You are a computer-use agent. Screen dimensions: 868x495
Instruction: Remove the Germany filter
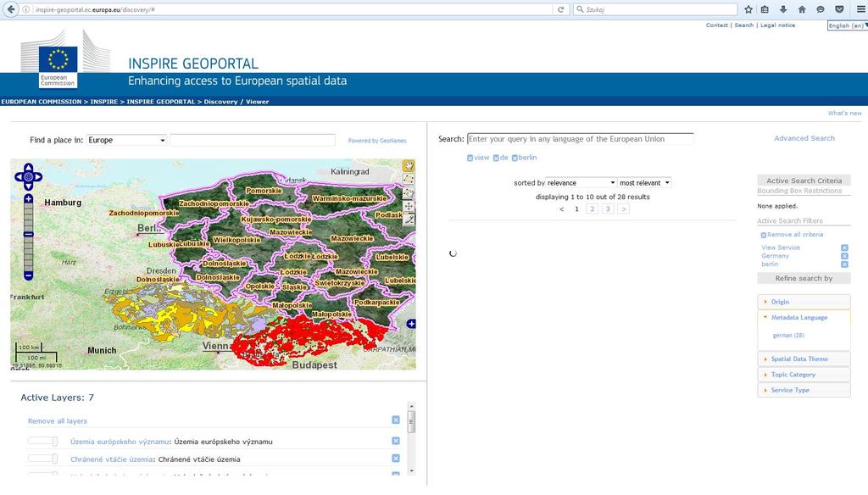pos(844,256)
